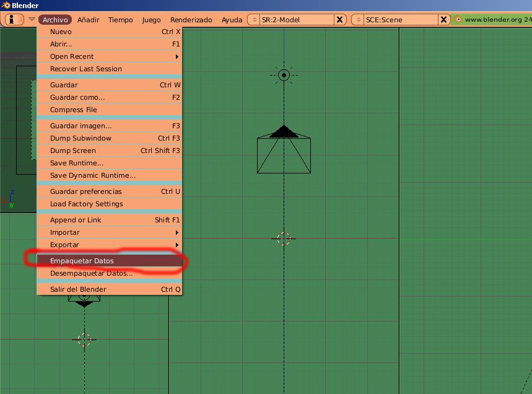Open the Archivo menu

coord(55,20)
